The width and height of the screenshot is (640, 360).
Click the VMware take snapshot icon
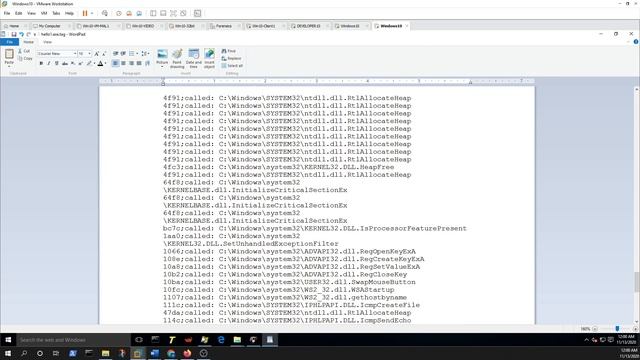tap(119, 13)
